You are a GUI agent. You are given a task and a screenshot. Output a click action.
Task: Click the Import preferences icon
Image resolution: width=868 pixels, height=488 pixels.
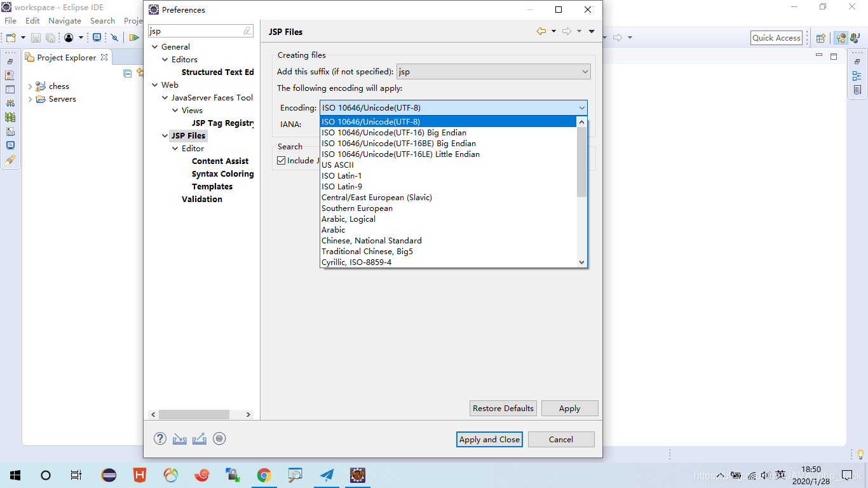click(180, 438)
